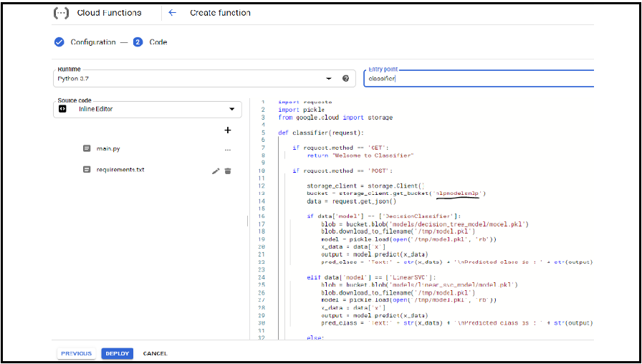Viewport: 642px width, 364px height.
Task: Expand the Source code Inline Editor dropdown
Action: tap(148, 110)
